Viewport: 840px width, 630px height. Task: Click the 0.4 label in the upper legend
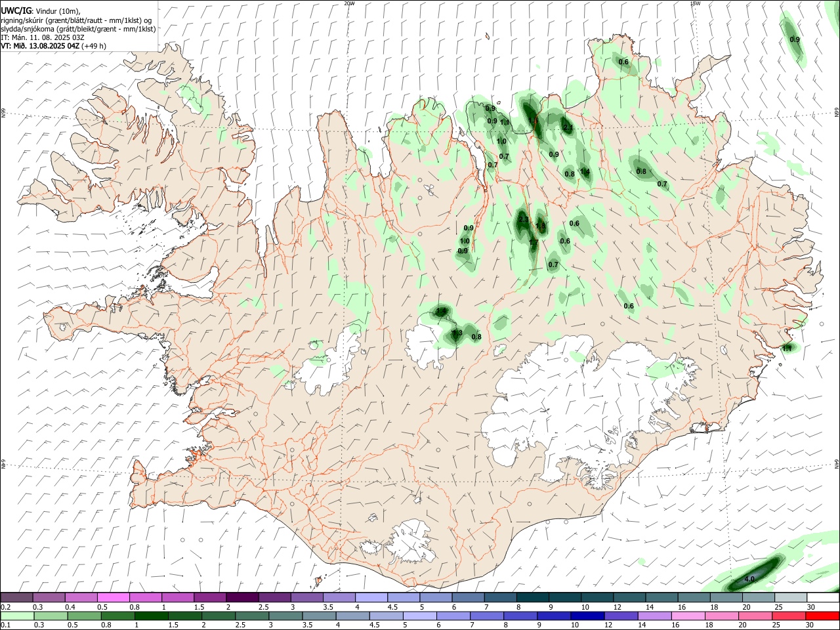pos(70,607)
